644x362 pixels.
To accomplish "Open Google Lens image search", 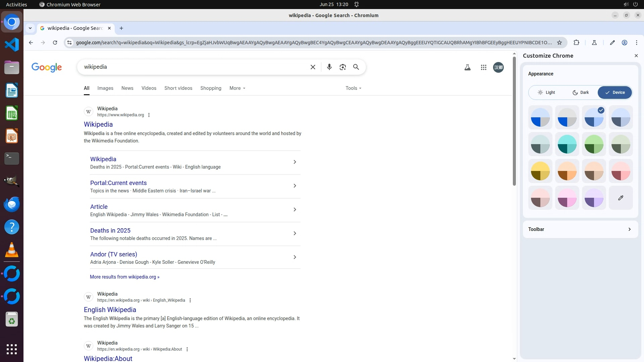I will point(342,67).
